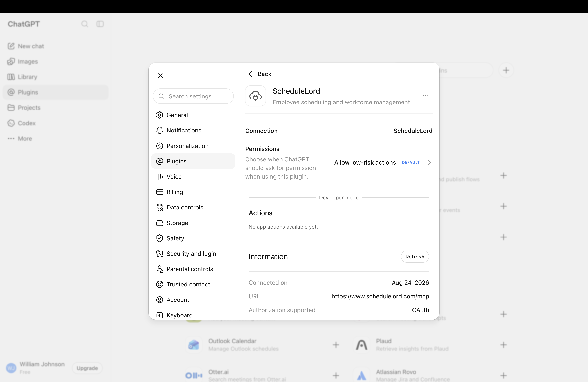Click the Plaud plugin icon
Viewport: 588px width, 382px height.
[x=361, y=345]
